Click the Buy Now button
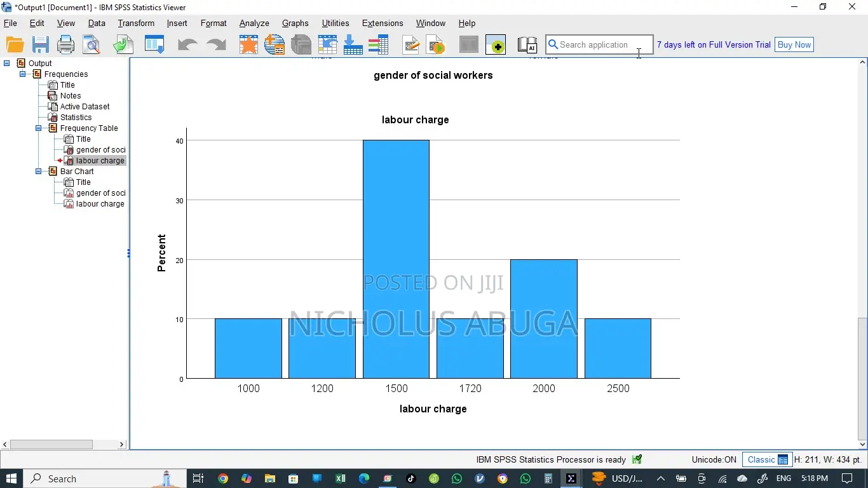 pos(794,44)
